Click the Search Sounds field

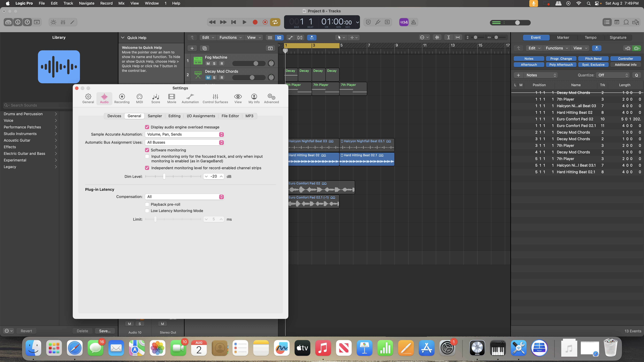tap(38, 105)
